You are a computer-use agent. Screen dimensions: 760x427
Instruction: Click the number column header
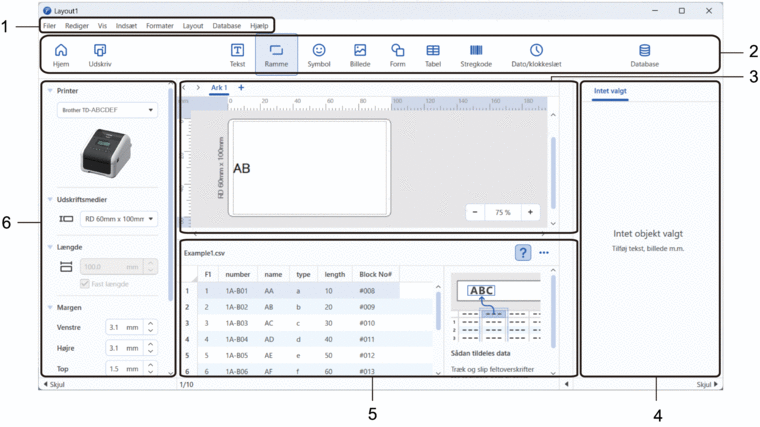tap(238, 274)
